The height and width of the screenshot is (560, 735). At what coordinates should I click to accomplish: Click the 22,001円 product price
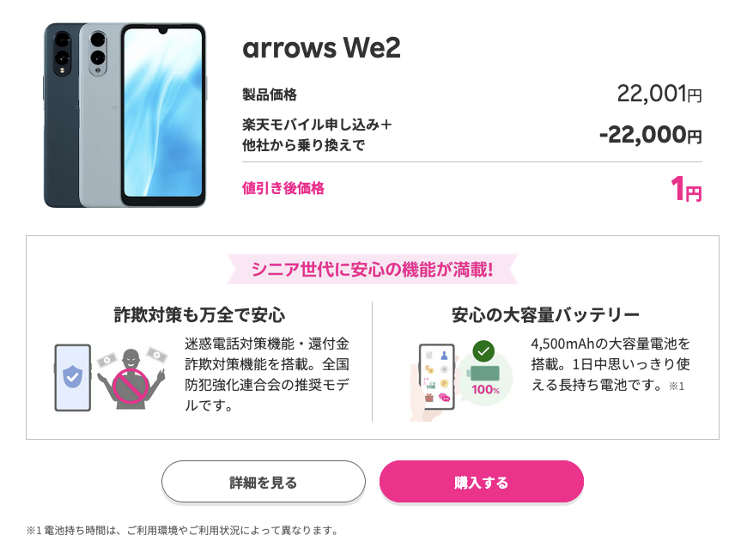[659, 94]
